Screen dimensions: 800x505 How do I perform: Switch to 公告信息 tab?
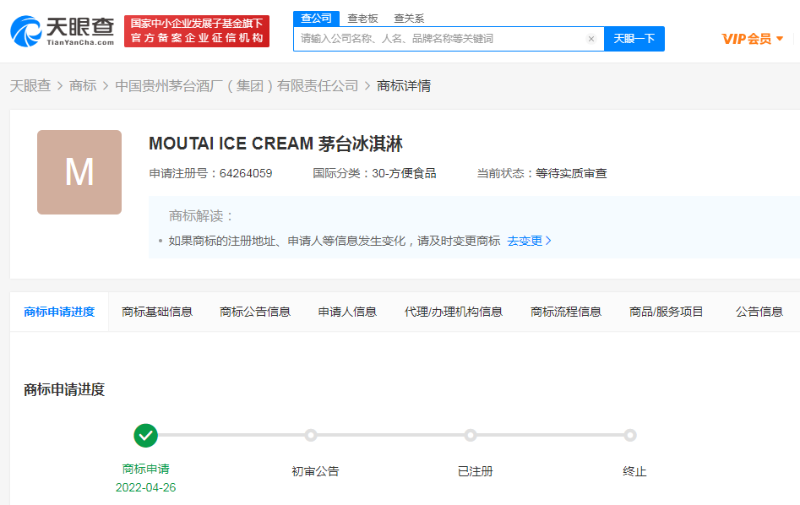click(x=759, y=312)
